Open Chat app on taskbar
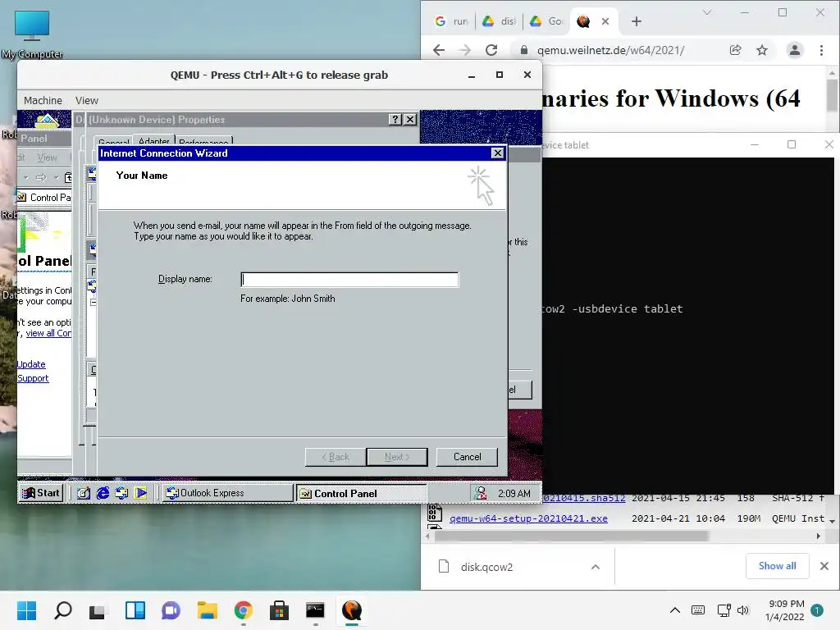This screenshot has width=840, height=630. pyautogui.click(x=171, y=610)
